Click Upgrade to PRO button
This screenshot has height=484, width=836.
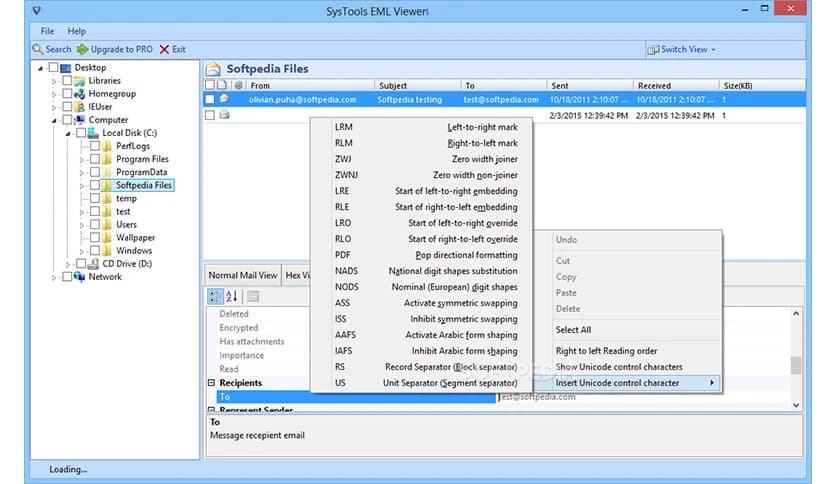[115, 49]
